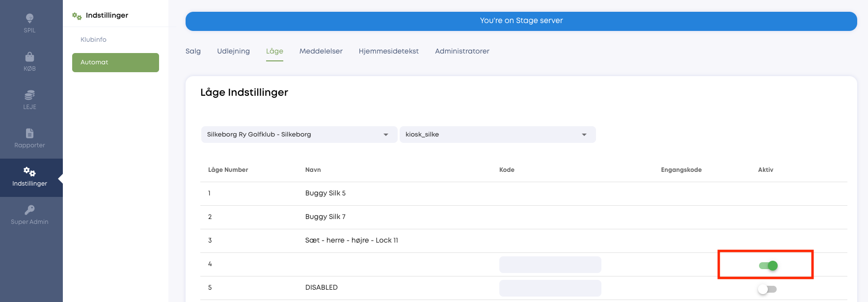Image resolution: width=868 pixels, height=302 pixels.
Task: Open the Super Admin key icon
Action: pyautogui.click(x=29, y=210)
